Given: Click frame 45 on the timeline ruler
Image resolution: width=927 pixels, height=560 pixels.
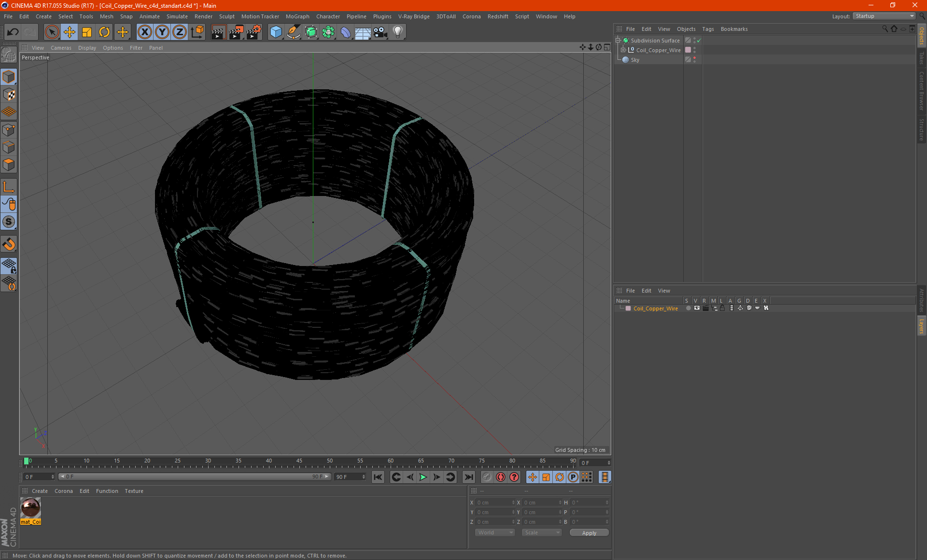Looking at the screenshot, I should pyautogui.click(x=299, y=462).
